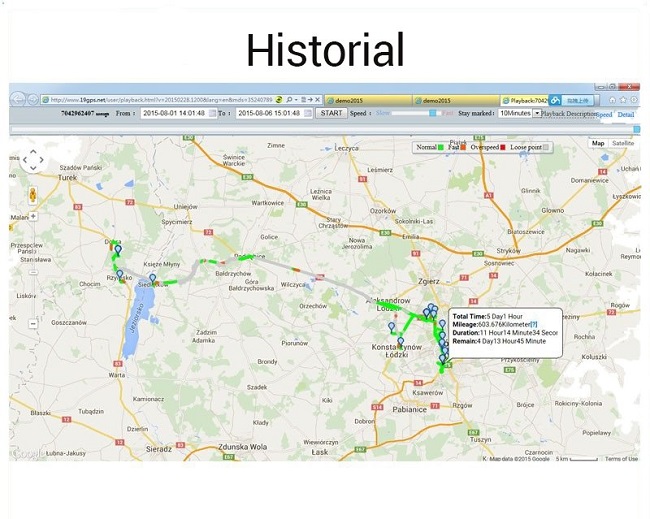
Task: Open the Detail link
Action: [x=626, y=115]
